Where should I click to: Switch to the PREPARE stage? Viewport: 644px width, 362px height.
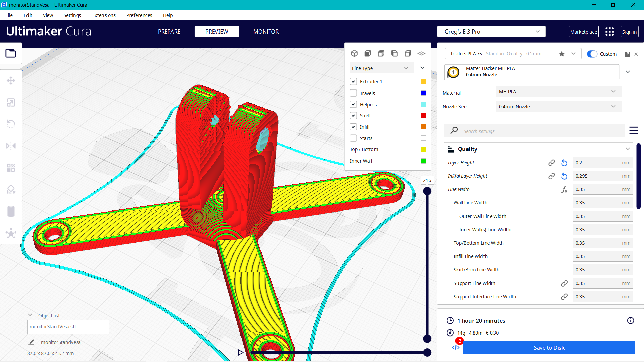click(x=169, y=32)
